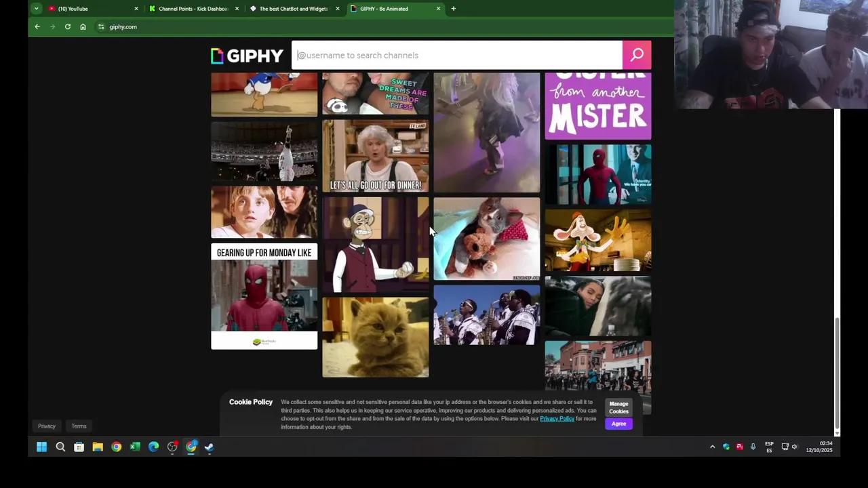The image size is (868, 488).
Task: Open Microsoft Store from the taskbar
Action: pos(79,447)
